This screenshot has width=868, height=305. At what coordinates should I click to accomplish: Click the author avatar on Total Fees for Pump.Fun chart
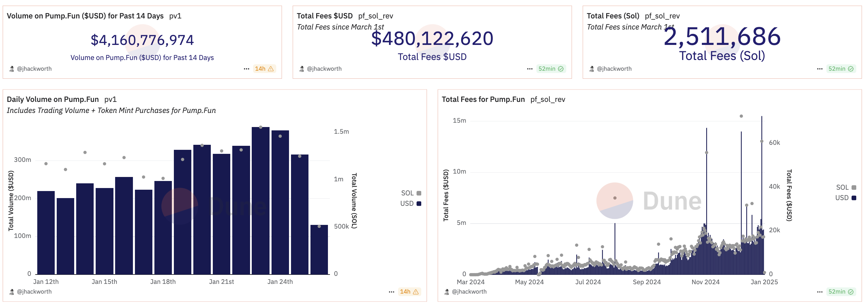446,292
